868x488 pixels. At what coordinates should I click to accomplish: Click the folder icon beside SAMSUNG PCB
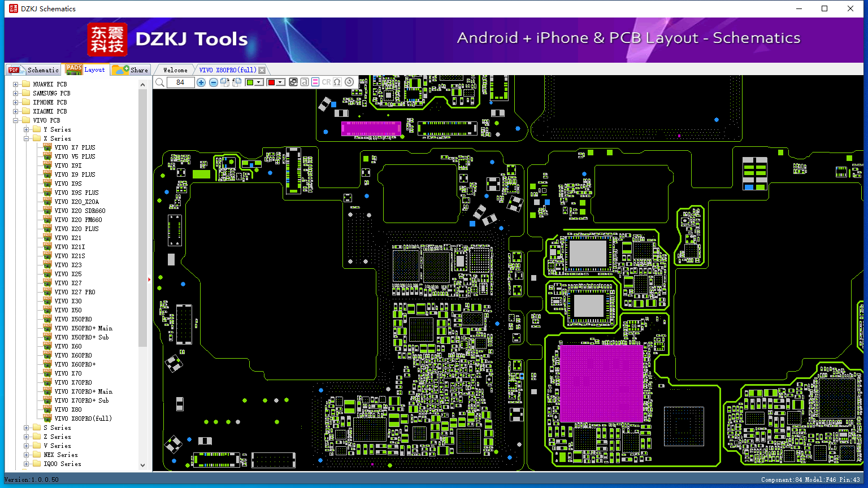pos(26,93)
